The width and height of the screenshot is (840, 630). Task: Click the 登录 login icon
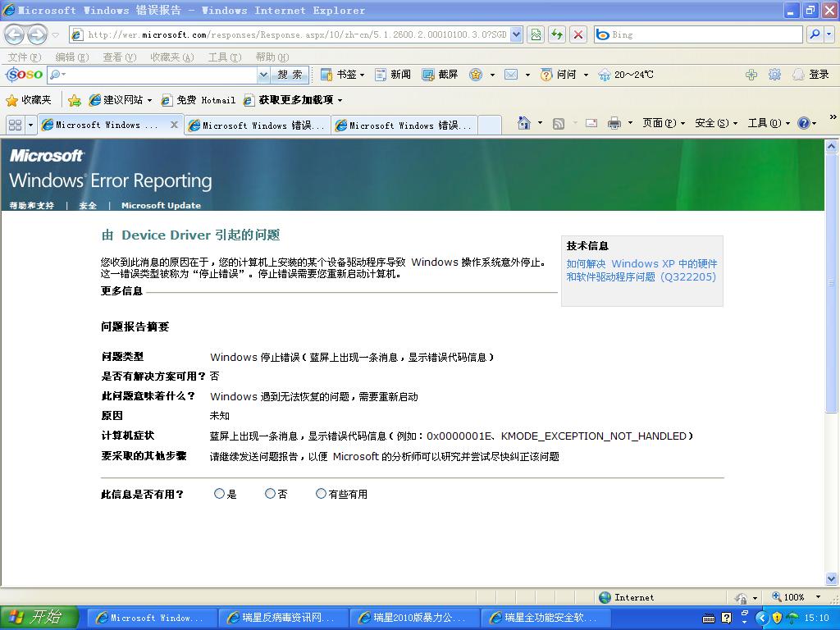798,75
